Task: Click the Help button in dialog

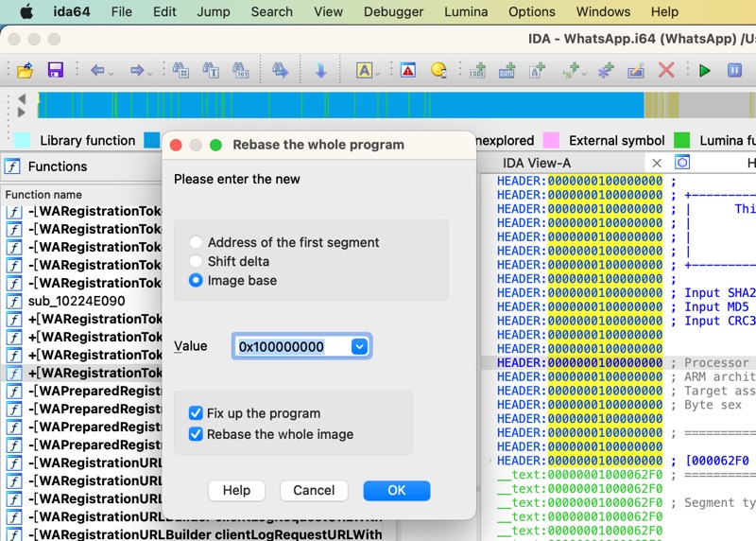Action: (237, 490)
